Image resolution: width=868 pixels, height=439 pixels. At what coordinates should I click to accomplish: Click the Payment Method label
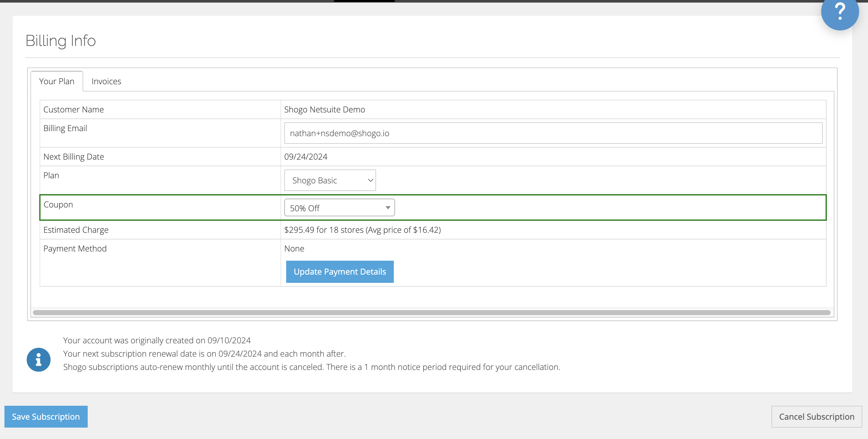pyautogui.click(x=75, y=249)
